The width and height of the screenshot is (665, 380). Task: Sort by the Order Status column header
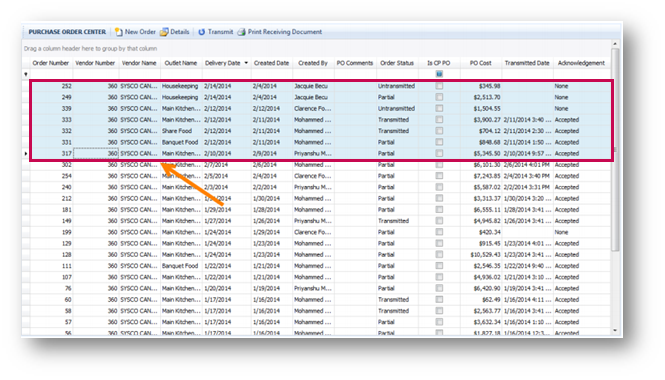397,63
